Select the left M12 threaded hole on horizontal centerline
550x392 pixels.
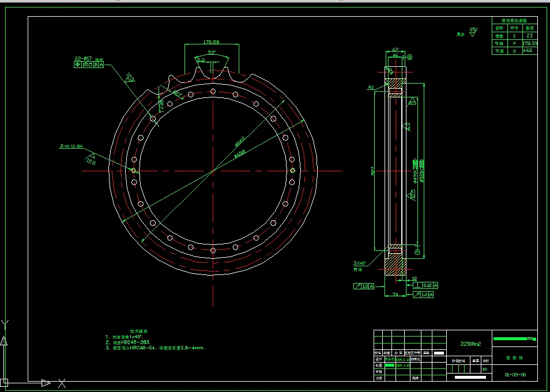pos(134,171)
